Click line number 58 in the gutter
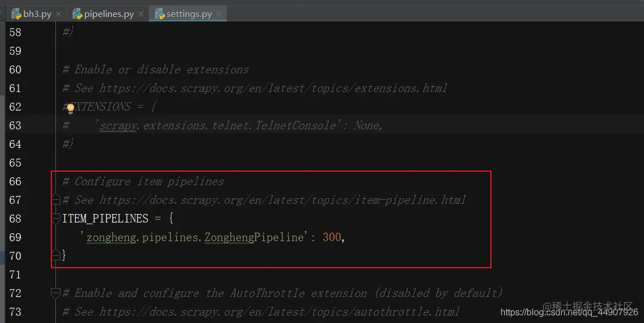 click(x=15, y=32)
